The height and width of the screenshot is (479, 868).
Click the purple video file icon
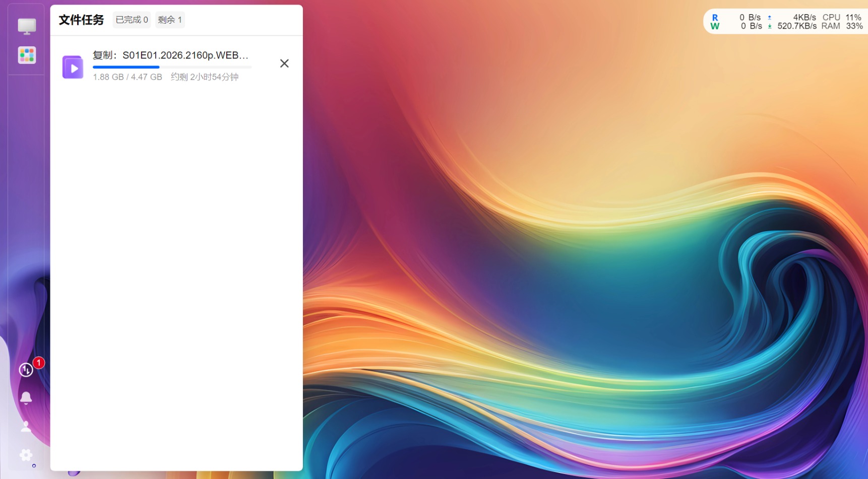pos(73,67)
